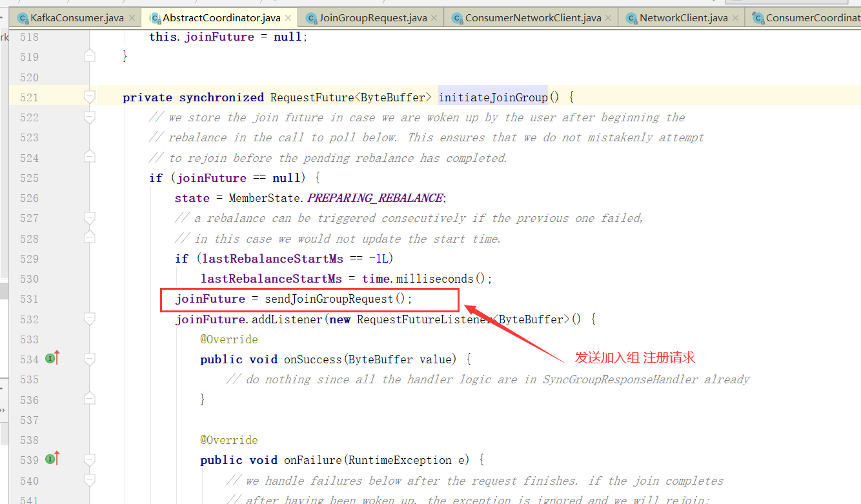Click the JoinGroupRequest.java tab class icon

click(x=311, y=17)
